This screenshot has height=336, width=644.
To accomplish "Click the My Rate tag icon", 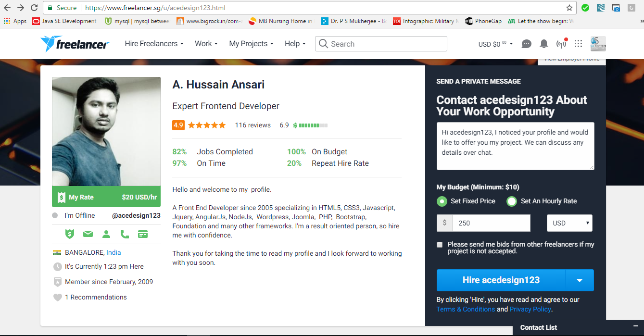I will pos(61,197).
